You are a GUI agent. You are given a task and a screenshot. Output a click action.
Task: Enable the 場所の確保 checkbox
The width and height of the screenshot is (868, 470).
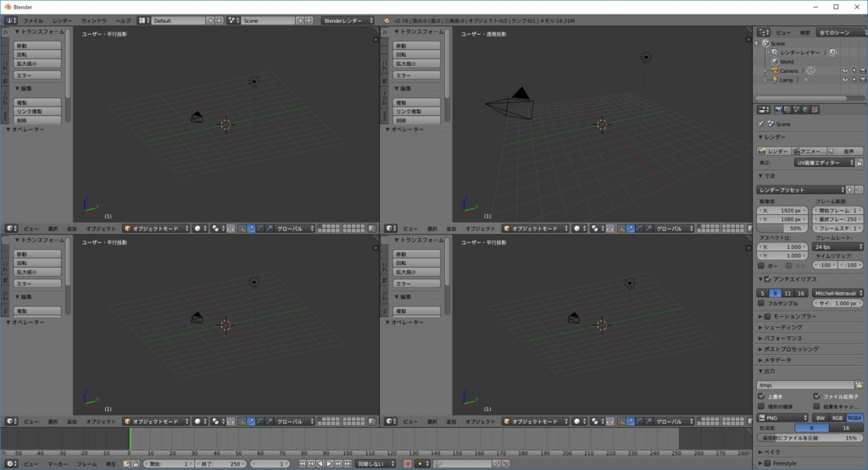[x=761, y=406]
